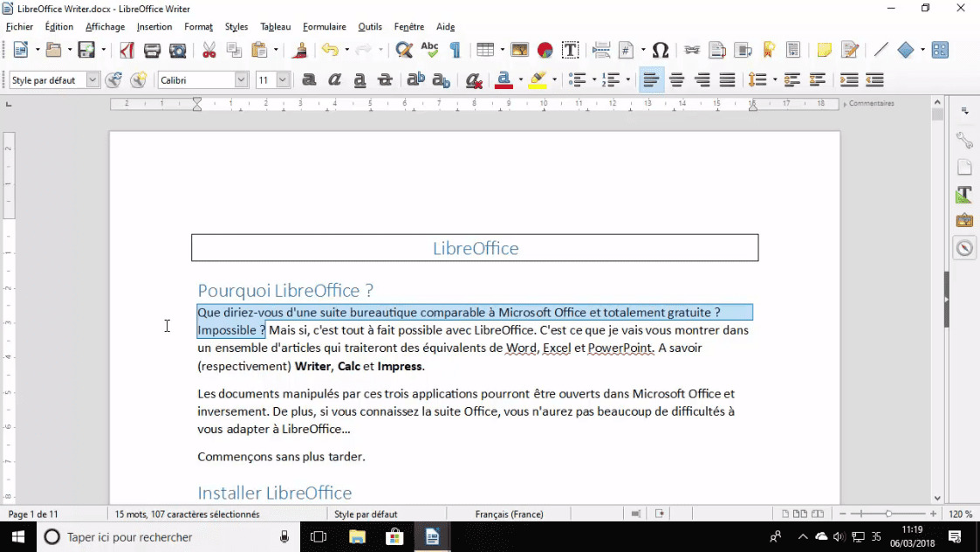Open the font size dropdown
Viewport: 980px width, 552px height.
click(x=283, y=80)
